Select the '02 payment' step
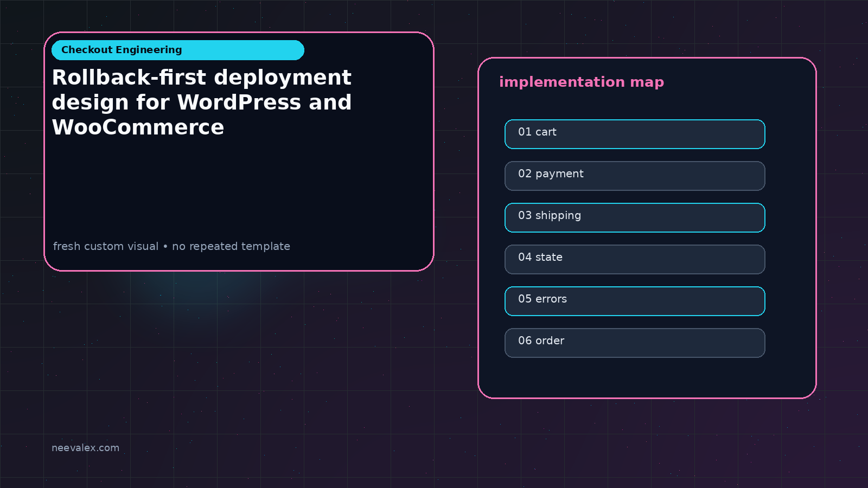The image size is (868, 488). [x=635, y=176]
